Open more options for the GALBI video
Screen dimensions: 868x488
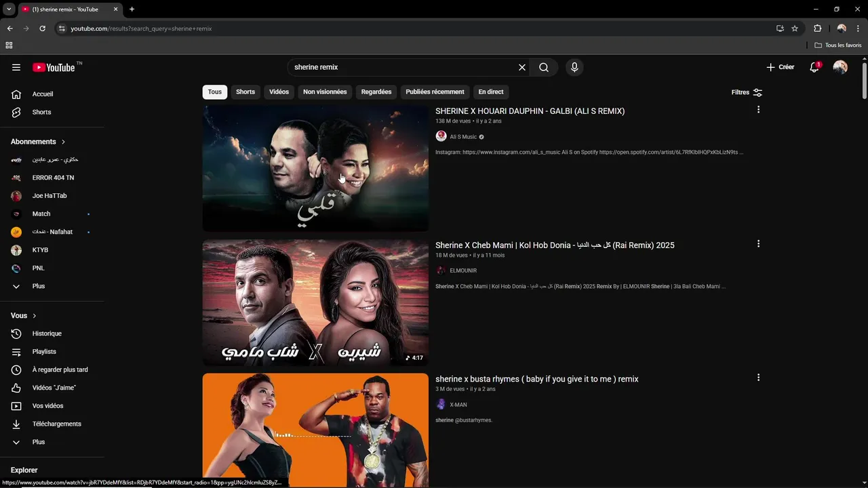758,110
